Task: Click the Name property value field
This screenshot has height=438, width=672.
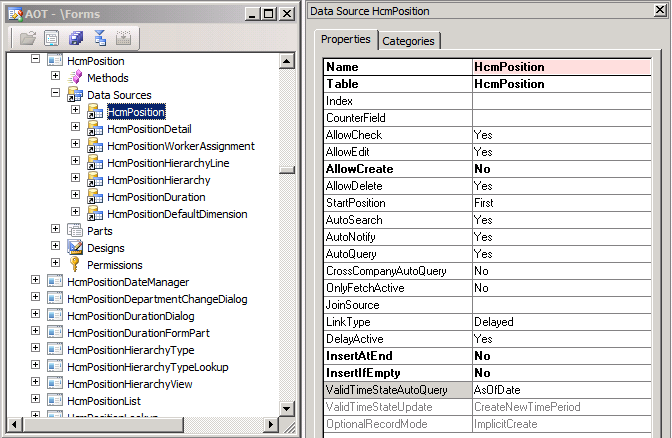Action: coord(562,67)
